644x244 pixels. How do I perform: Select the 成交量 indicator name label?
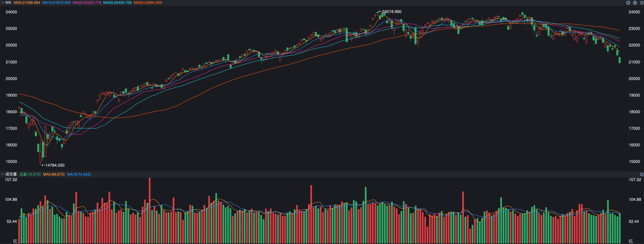point(11,174)
